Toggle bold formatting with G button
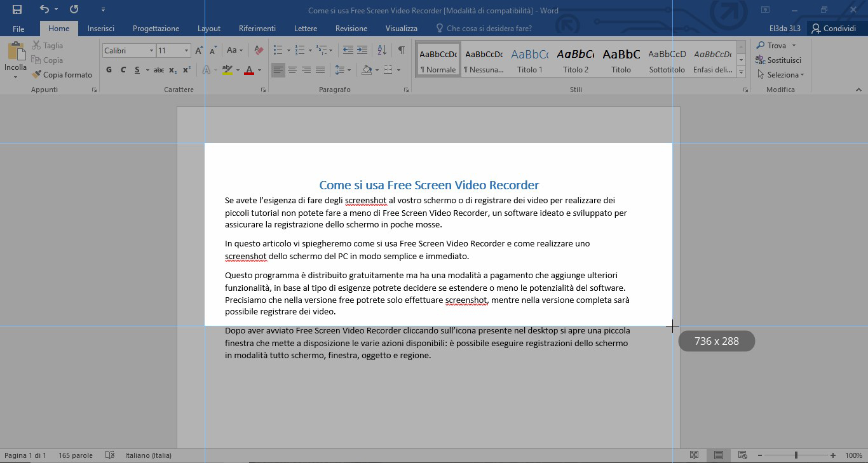The height and width of the screenshot is (463, 868). [x=109, y=70]
